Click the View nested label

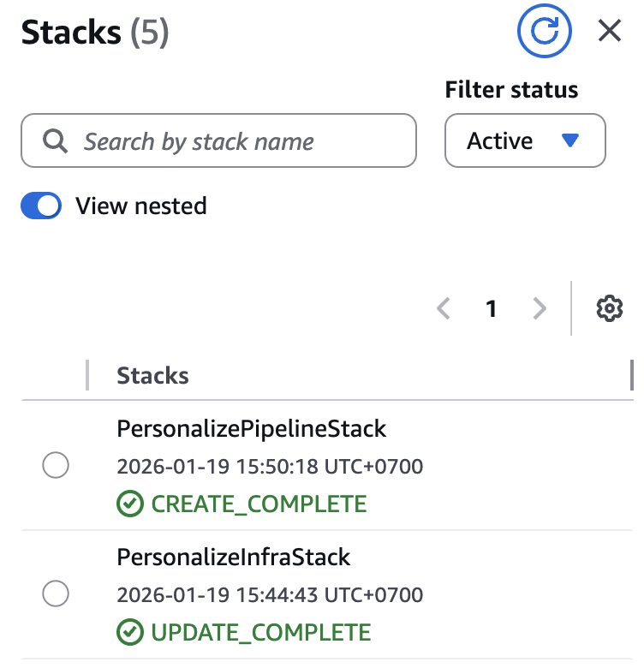[141, 206]
